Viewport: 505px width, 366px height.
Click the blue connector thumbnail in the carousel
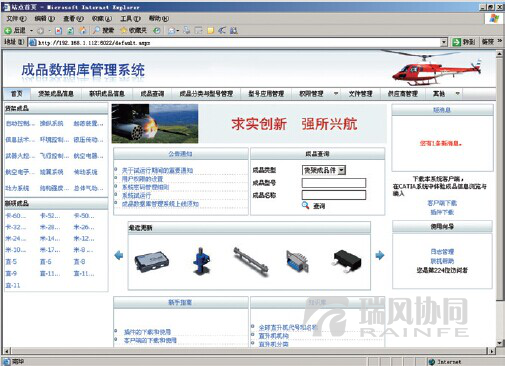(297, 260)
